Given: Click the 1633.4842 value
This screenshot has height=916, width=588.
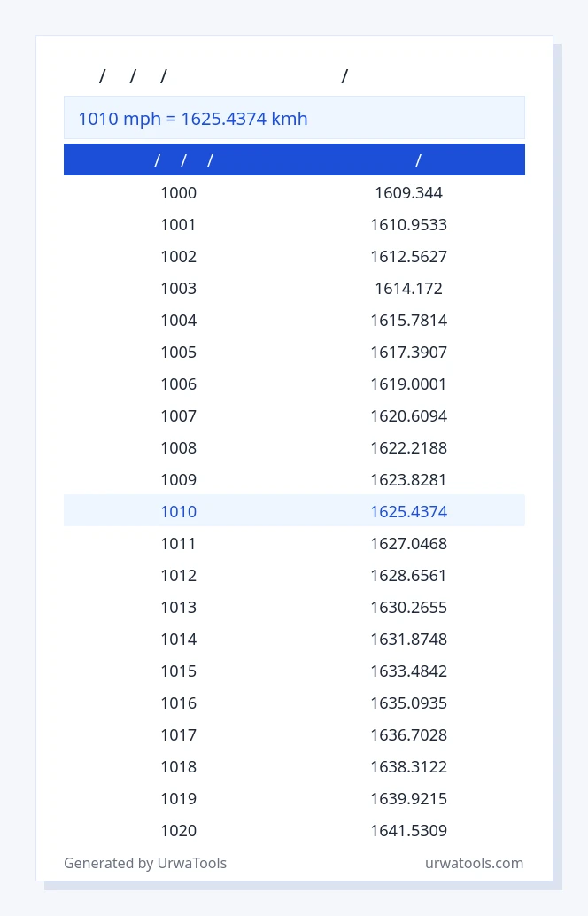Looking at the screenshot, I should (409, 671).
